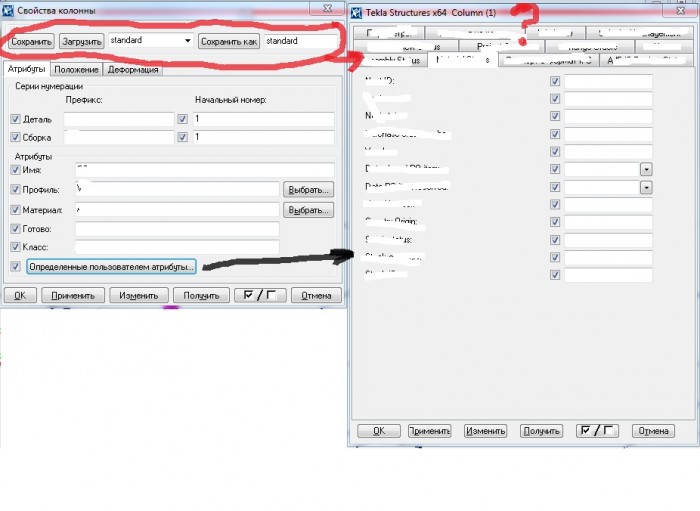Switch to the Деформация tab
700x511 pixels.
pyautogui.click(x=133, y=70)
